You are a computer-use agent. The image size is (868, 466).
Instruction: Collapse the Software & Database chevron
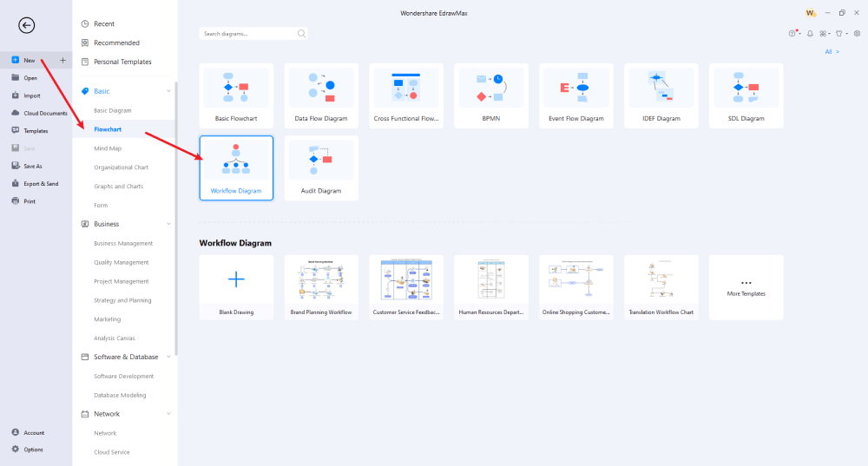click(168, 357)
